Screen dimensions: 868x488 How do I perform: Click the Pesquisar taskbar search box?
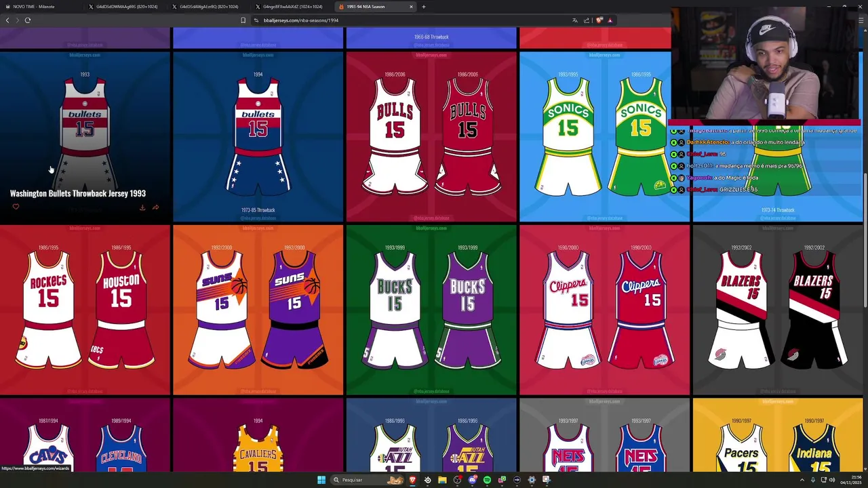[x=366, y=480]
